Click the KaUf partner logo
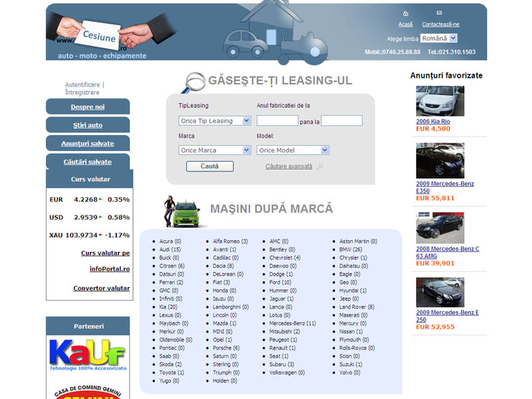Screen dimensions: 532x399 (88, 355)
